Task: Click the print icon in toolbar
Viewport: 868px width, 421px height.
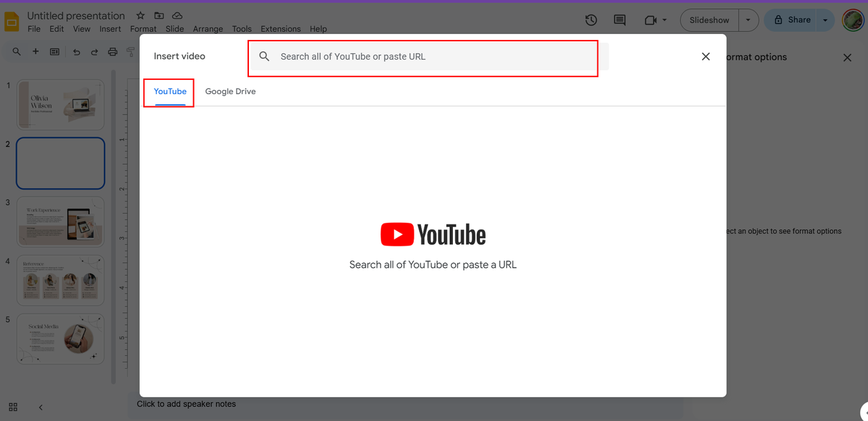Action: point(113,52)
